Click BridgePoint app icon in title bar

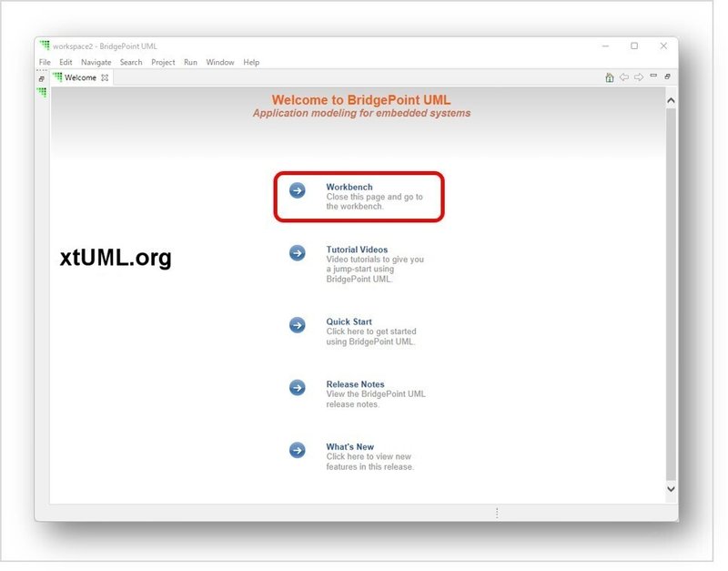pos(45,45)
